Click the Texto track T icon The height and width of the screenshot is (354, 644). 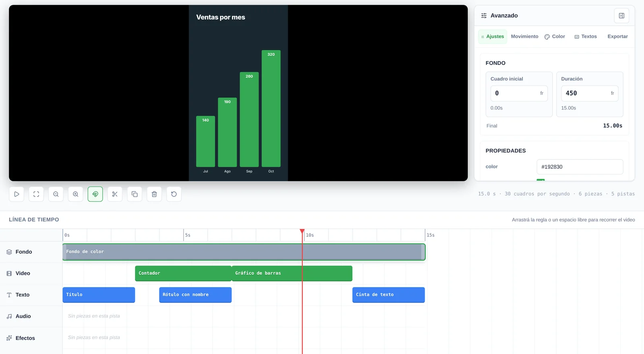click(x=9, y=295)
